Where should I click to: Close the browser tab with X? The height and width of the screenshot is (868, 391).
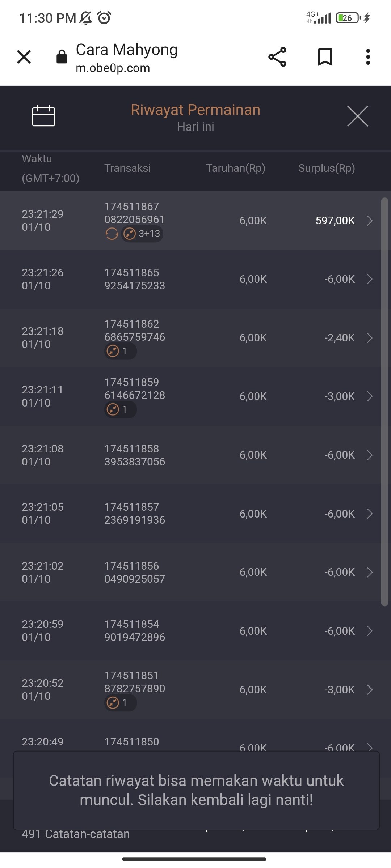pyautogui.click(x=24, y=57)
